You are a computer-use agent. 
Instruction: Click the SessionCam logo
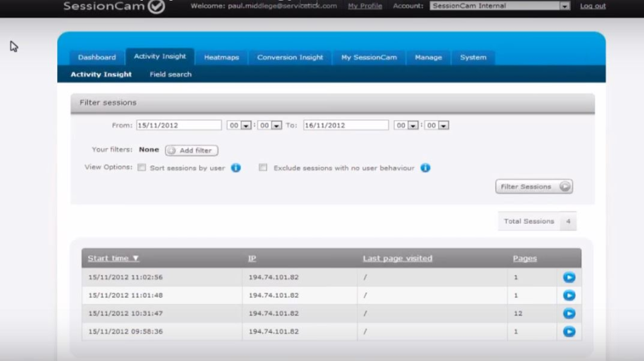point(114,6)
